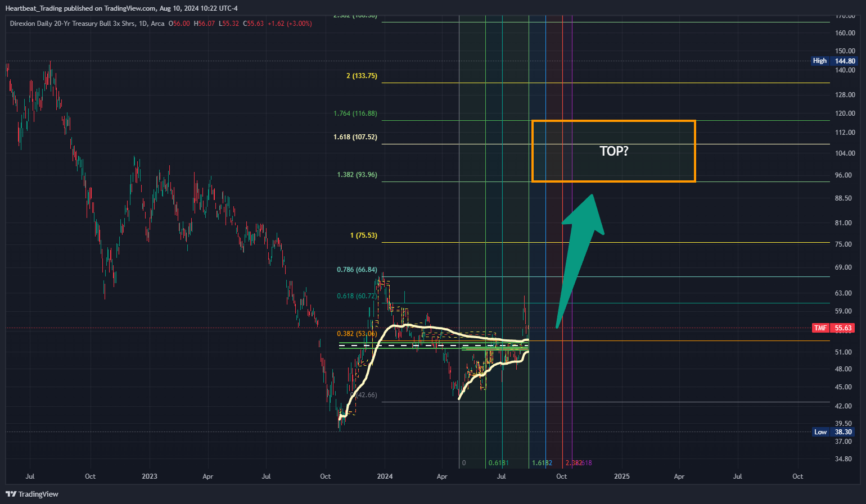Click 120.00 on the price scale
Viewport: 866px width, 504px height.
845,113
